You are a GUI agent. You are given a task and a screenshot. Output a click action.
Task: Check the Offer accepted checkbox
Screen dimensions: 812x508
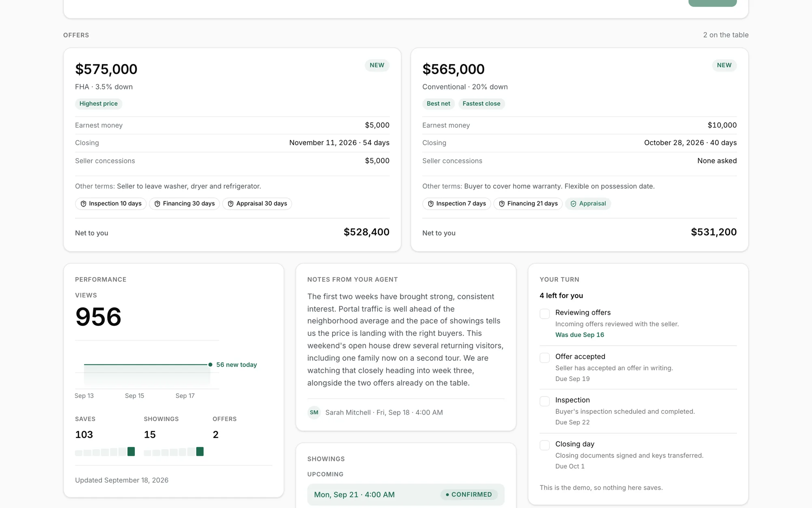click(x=544, y=358)
